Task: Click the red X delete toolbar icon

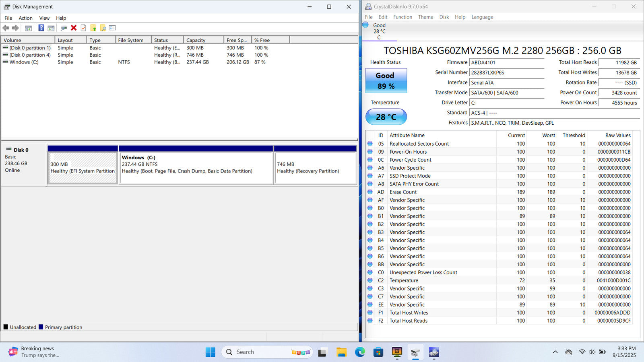Action: coord(74,28)
